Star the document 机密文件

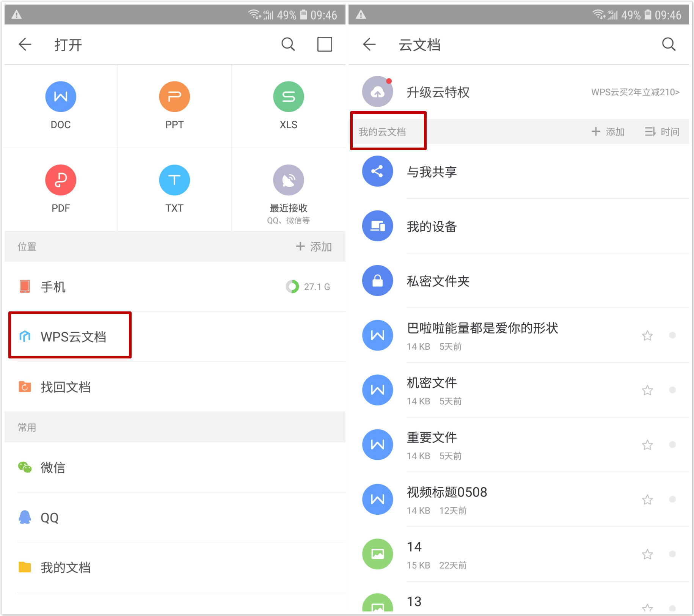point(647,390)
